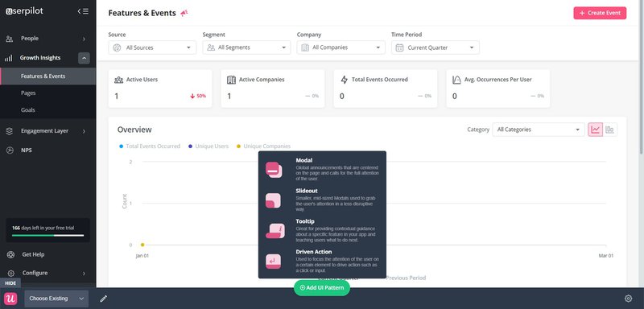Viewport: 644px width, 309px height.
Task: Toggle Unique Users legend series
Action: 208,146
